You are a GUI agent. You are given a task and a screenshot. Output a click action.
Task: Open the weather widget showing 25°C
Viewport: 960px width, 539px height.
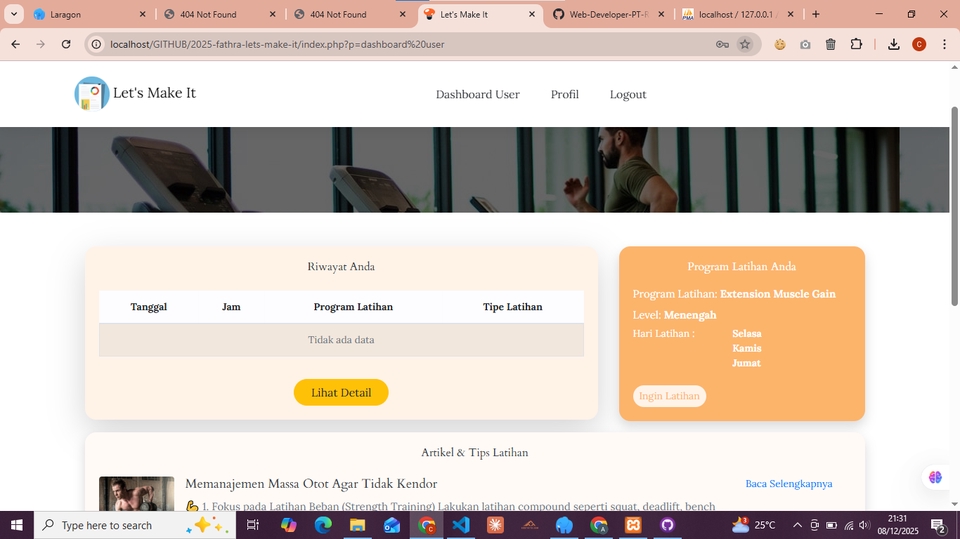(753, 525)
